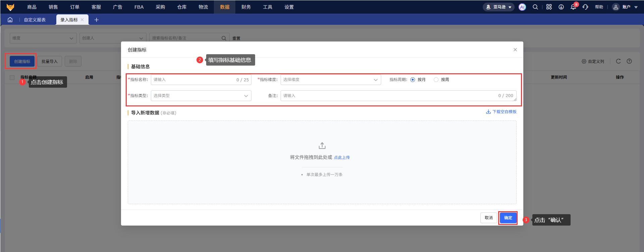644x252 pixels.
Task: Click the 重置 link
Action: click(x=236, y=38)
